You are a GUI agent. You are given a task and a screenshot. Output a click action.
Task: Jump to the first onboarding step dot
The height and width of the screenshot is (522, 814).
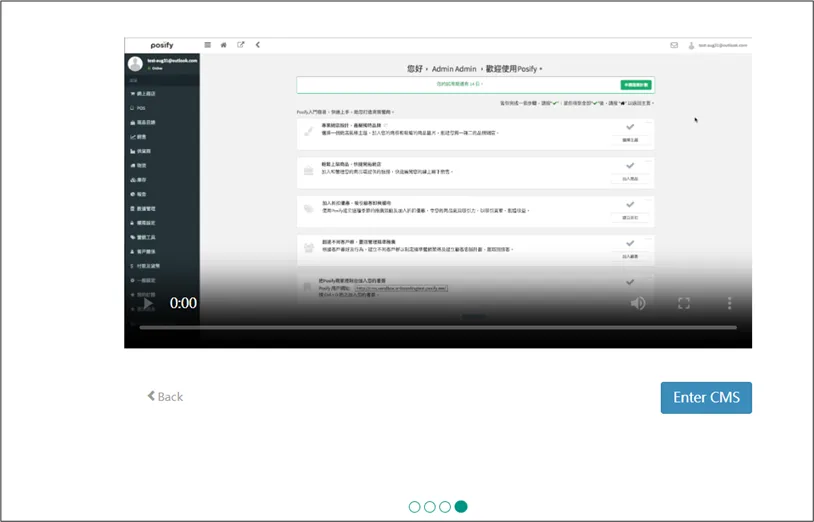(x=414, y=506)
